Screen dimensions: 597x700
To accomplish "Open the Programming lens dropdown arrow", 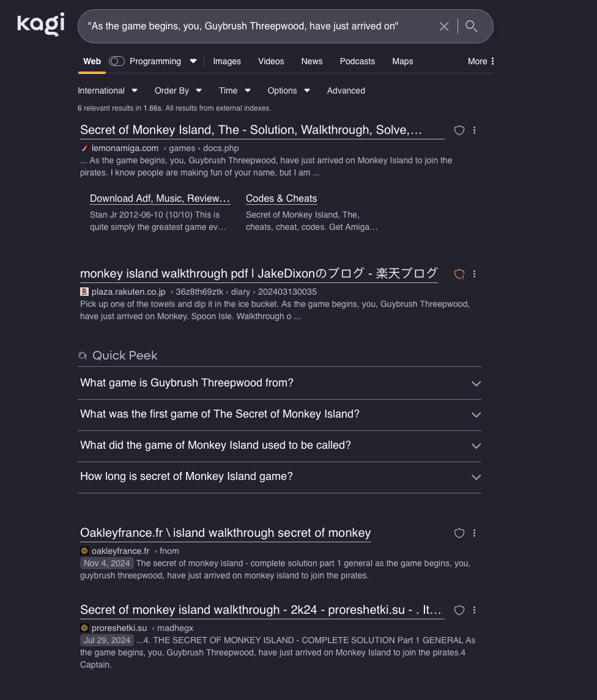I will coord(193,61).
